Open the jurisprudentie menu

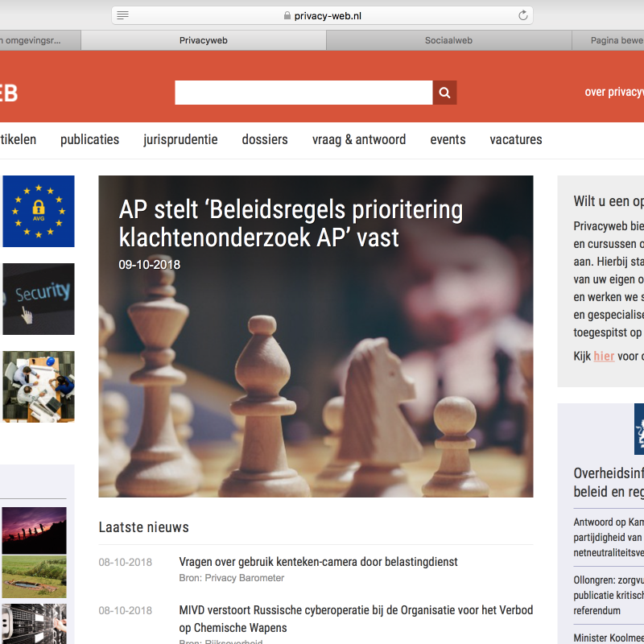[180, 139]
